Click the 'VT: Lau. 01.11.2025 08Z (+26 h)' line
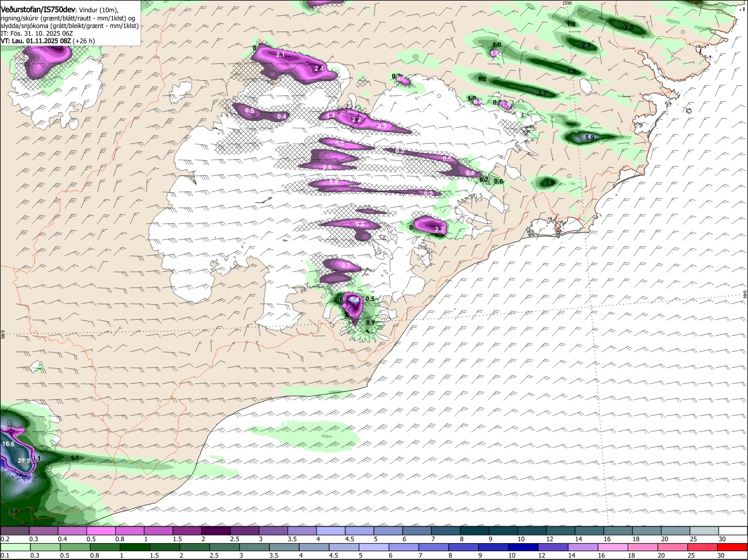 (48, 41)
